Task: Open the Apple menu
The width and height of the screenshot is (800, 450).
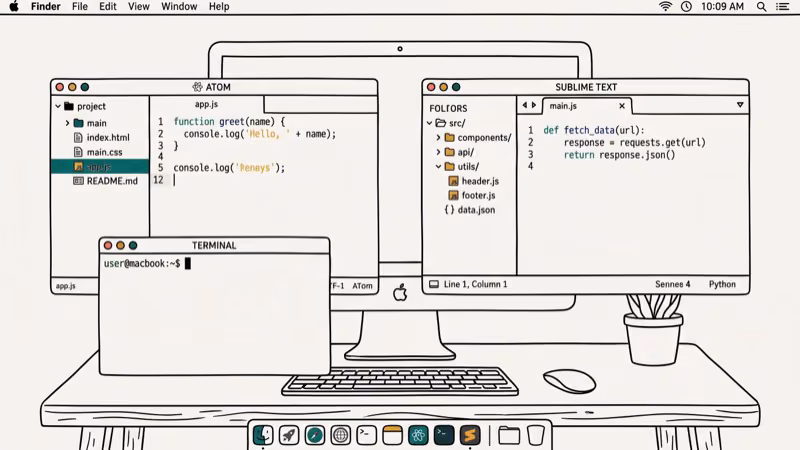Action: tap(14, 7)
